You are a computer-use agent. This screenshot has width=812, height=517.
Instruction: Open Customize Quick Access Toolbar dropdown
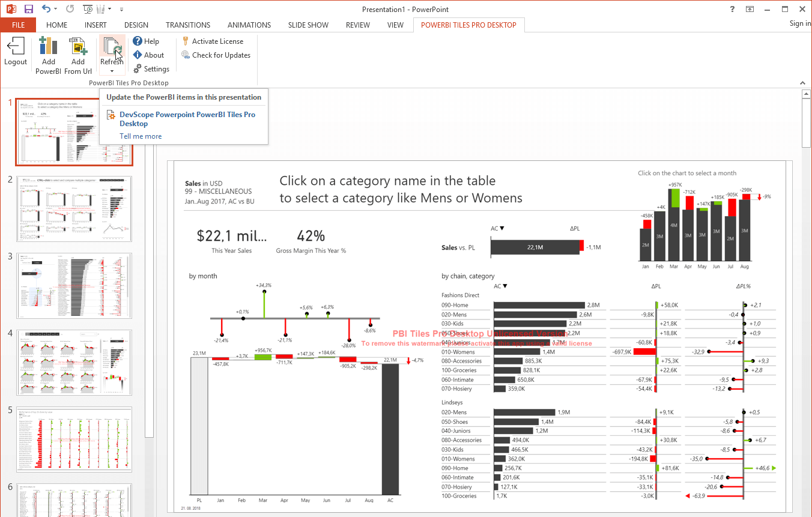pyautogui.click(x=121, y=10)
